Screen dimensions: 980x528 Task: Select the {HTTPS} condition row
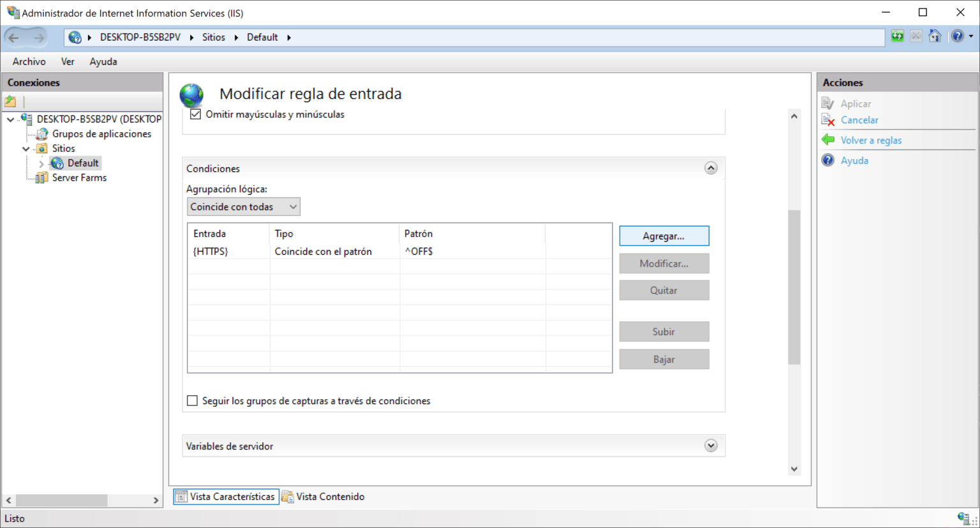pyautogui.click(x=399, y=252)
